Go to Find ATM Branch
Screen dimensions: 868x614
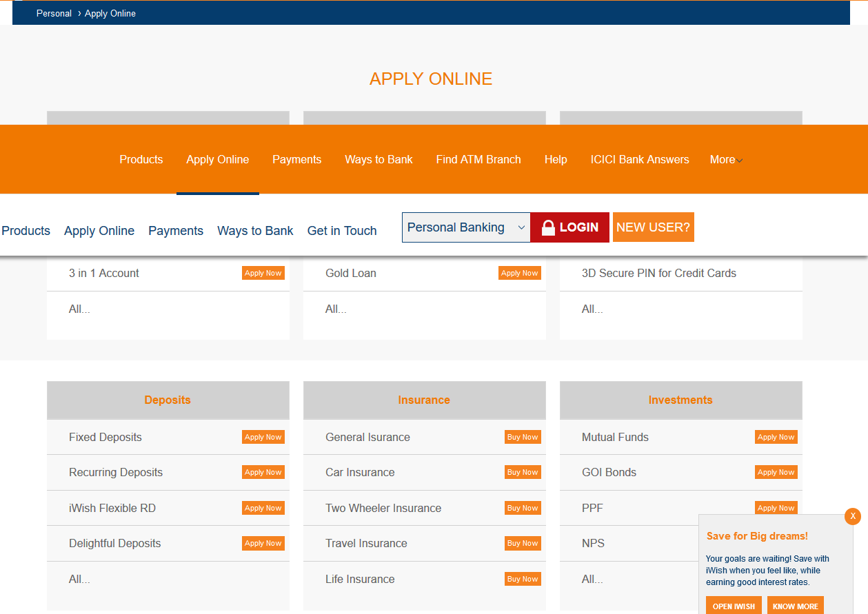(x=478, y=160)
